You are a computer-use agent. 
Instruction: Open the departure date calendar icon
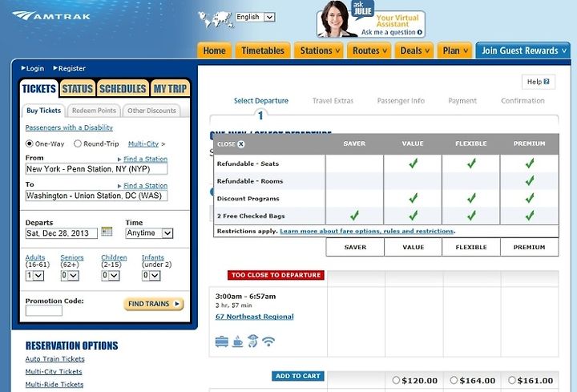click(x=107, y=232)
